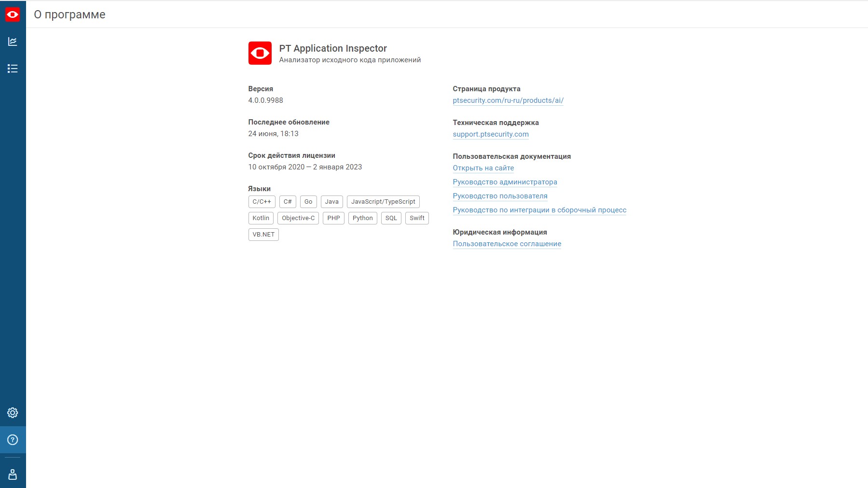Click the PT Application Inspector logo in sidebar
Image resolution: width=868 pixels, height=488 pixels.
(13, 14)
